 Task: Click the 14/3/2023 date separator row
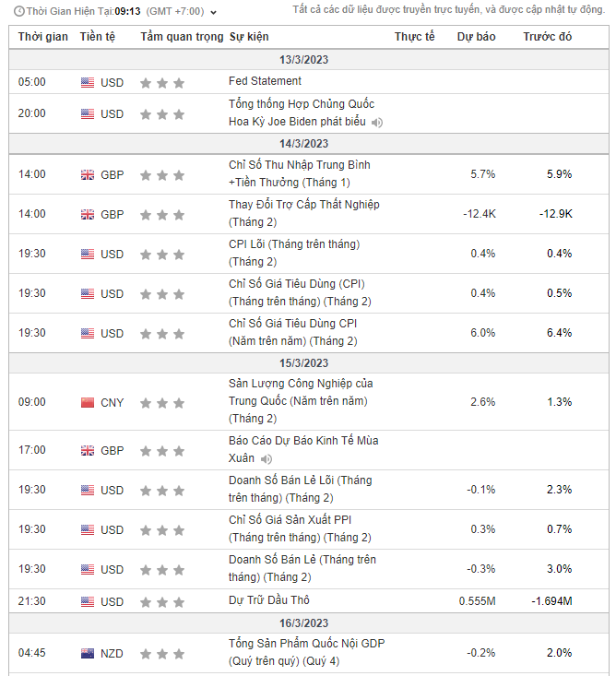point(309,144)
